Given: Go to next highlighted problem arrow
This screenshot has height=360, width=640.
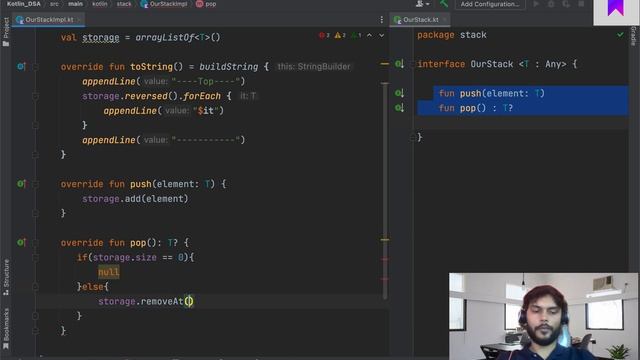Looking at the screenshot, I should (381, 36).
